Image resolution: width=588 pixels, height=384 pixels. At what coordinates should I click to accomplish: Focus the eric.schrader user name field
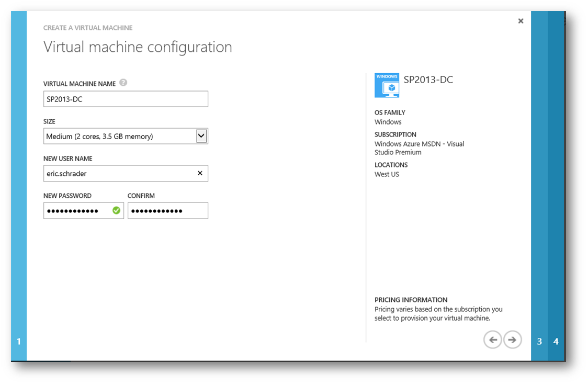[x=126, y=173]
